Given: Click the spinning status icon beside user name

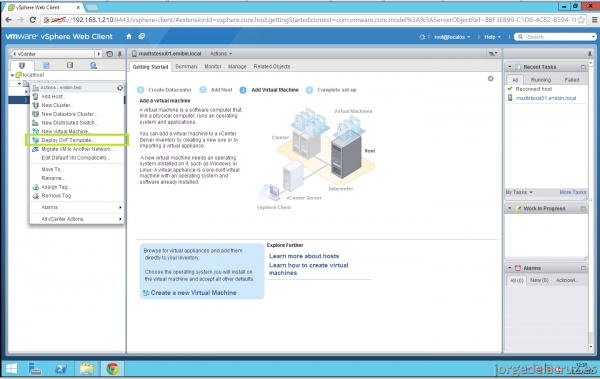Looking at the screenshot, I should coord(422,37).
